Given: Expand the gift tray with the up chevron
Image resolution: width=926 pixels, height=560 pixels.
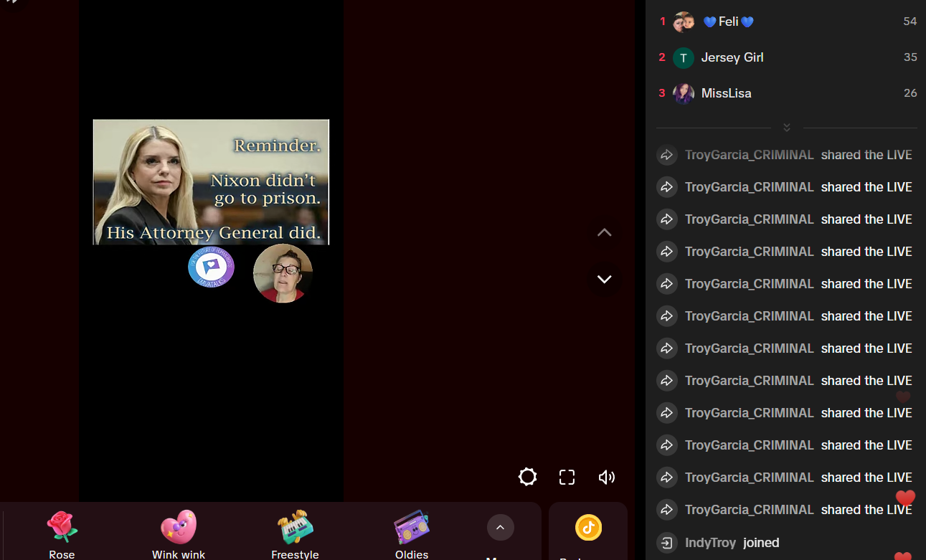Looking at the screenshot, I should [x=501, y=528].
